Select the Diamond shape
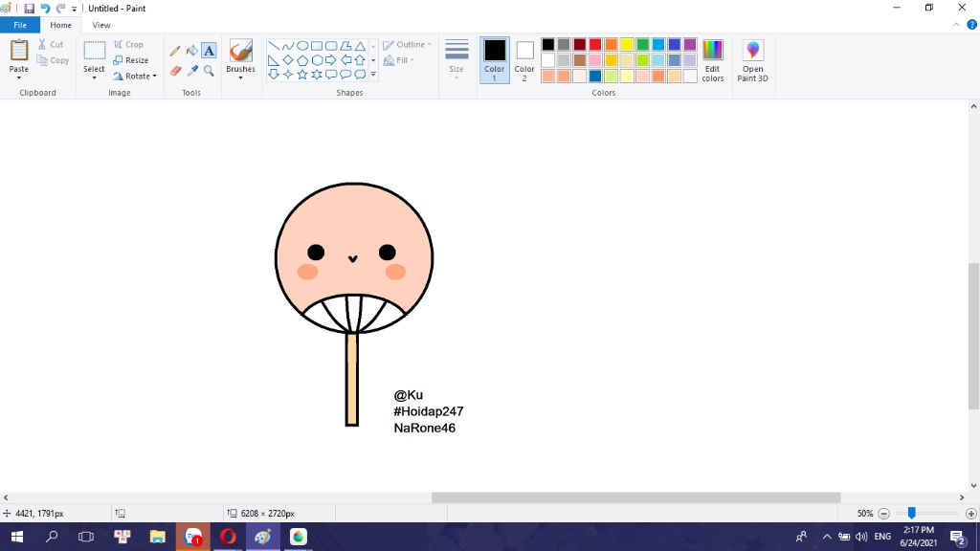980x551 pixels. click(x=287, y=60)
